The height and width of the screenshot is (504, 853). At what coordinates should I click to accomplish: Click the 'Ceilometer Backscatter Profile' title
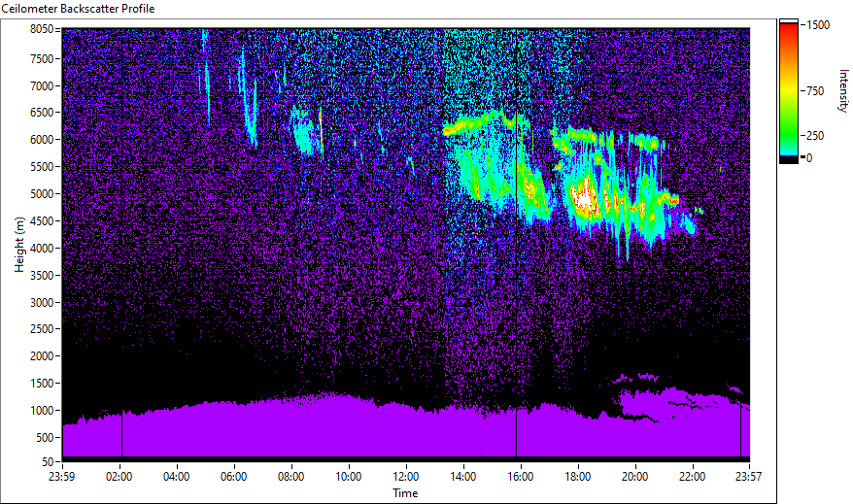coord(78,9)
